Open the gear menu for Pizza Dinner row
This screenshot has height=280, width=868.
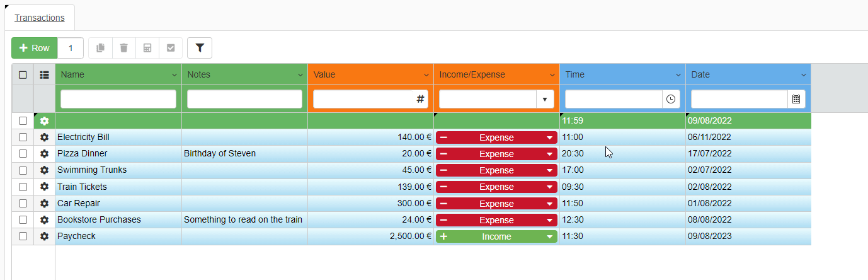[x=44, y=154]
